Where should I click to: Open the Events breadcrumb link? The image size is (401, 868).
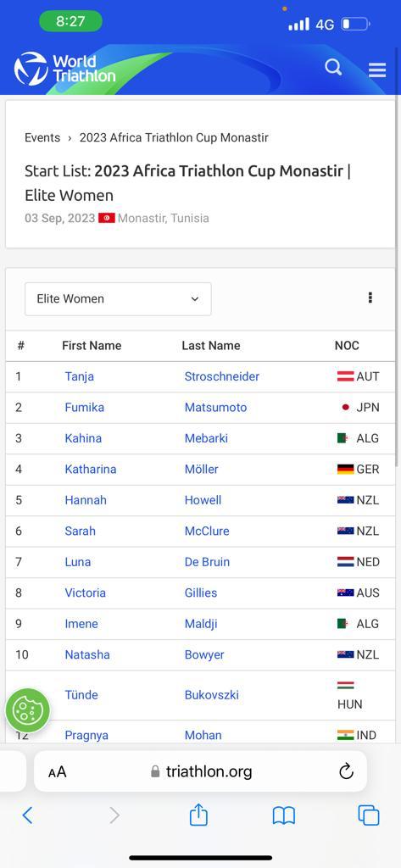42,138
